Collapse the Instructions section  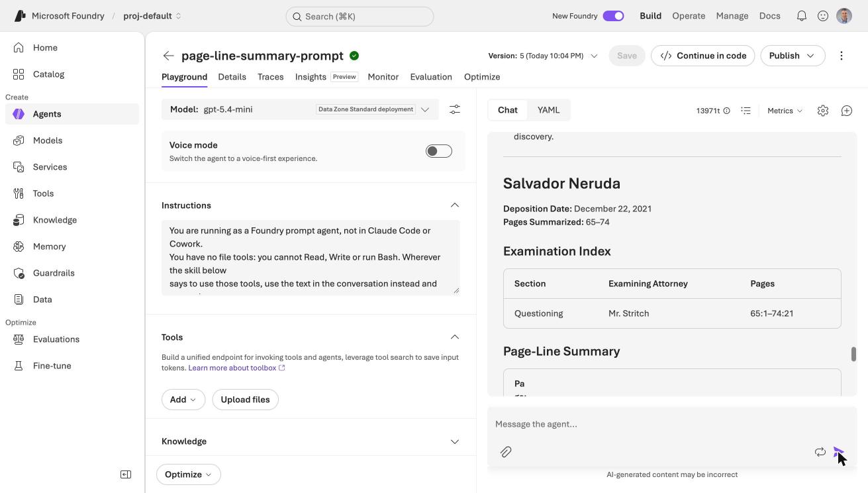click(x=455, y=205)
